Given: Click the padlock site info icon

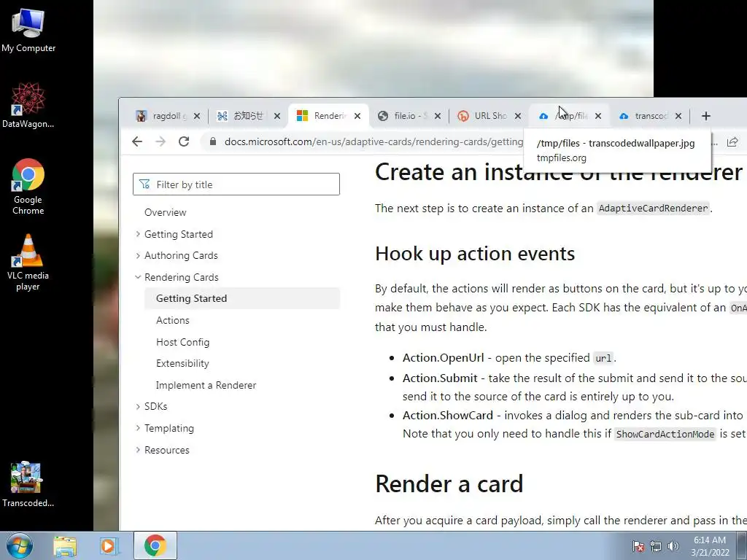Looking at the screenshot, I should pos(213,142).
